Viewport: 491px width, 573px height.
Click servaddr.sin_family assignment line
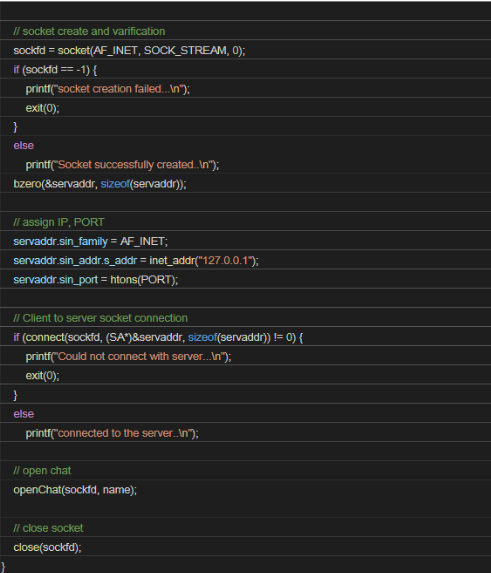click(x=91, y=242)
